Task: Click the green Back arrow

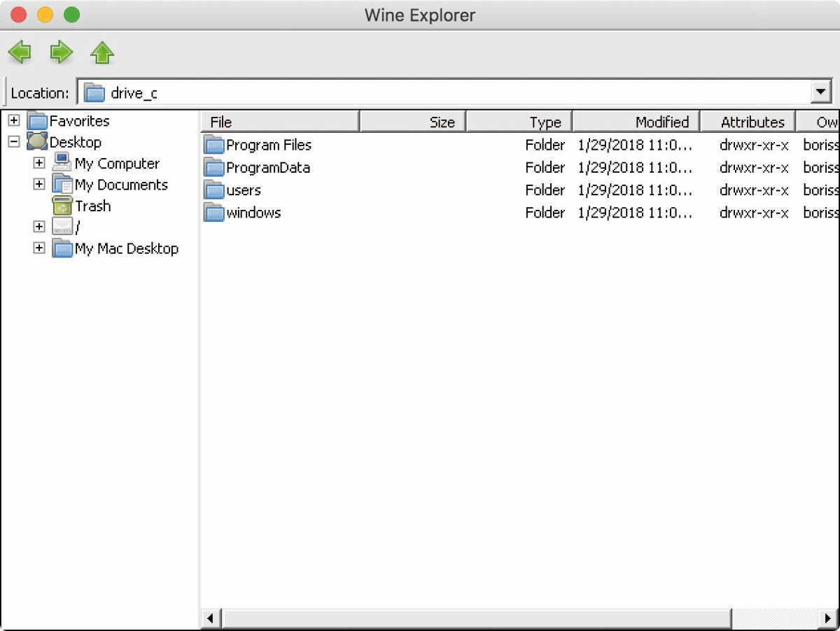Action: tap(20, 52)
